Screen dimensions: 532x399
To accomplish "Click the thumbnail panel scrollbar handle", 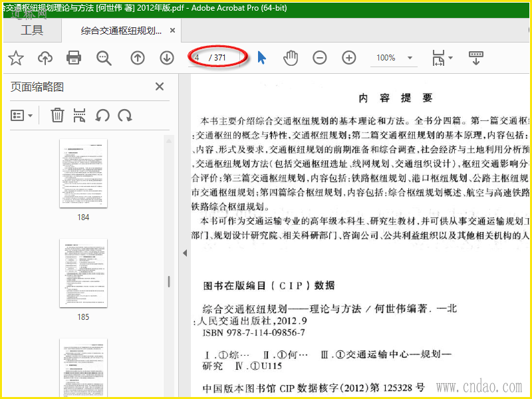I will [x=169, y=281].
